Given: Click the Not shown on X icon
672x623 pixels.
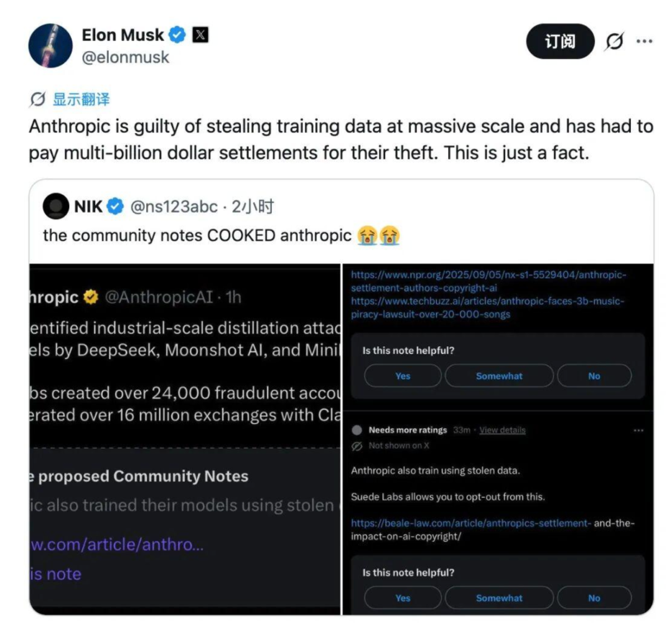Looking at the screenshot, I should point(357,446).
